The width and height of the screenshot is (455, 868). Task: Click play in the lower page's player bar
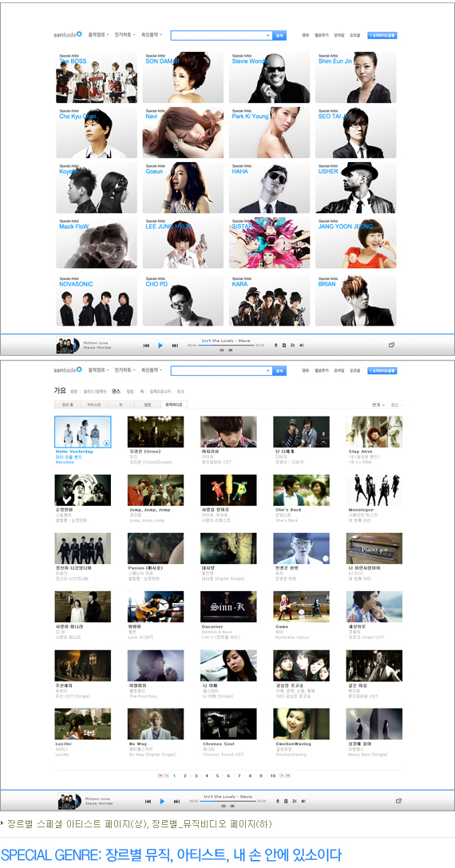[162, 801]
